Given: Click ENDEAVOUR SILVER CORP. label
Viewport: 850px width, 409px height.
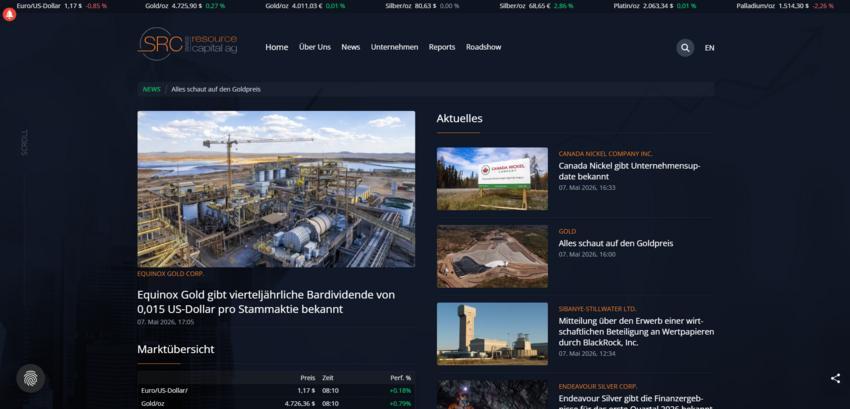Looking at the screenshot, I should [x=598, y=387].
